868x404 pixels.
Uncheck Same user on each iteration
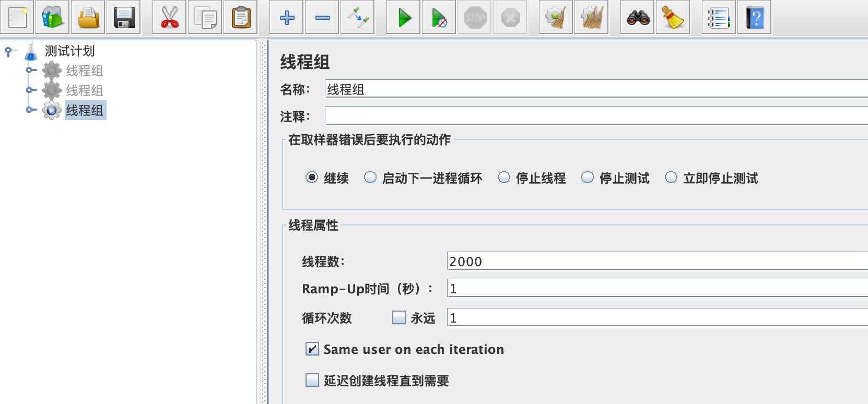(x=312, y=349)
